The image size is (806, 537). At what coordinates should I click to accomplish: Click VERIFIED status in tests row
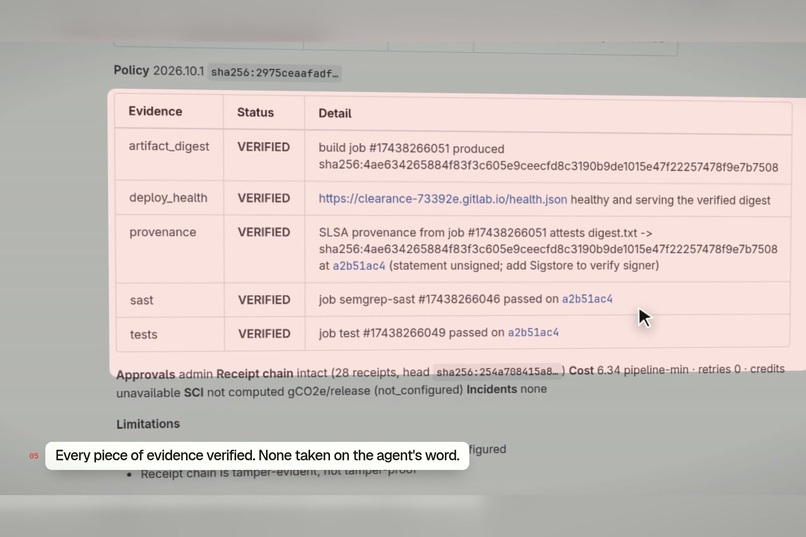click(264, 334)
